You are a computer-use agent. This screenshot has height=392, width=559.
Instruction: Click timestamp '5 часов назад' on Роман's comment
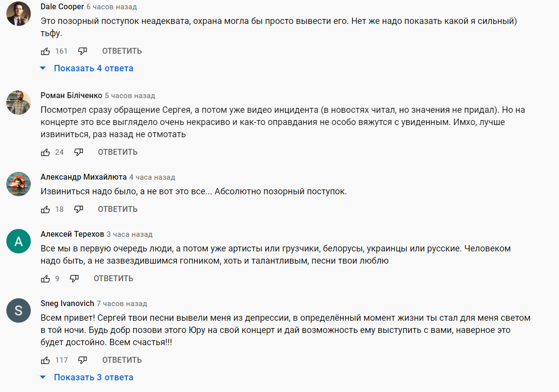[130, 96]
